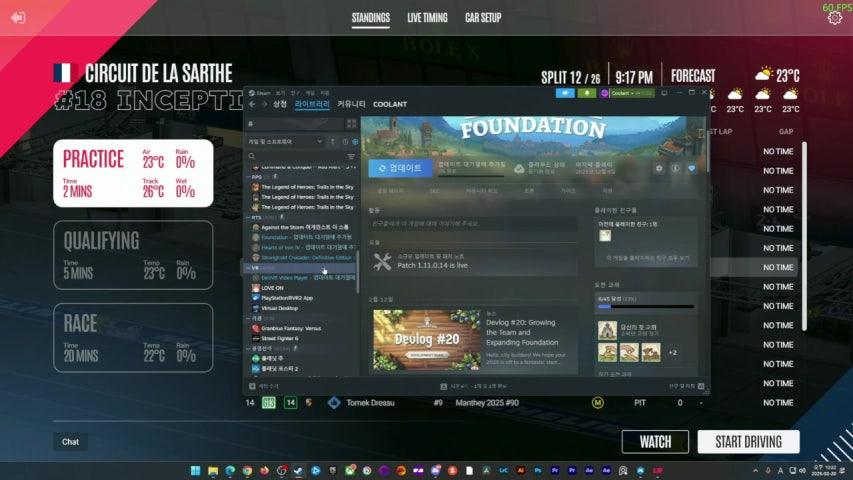Go back in the Steam window
853x480 pixels.
click(252, 104)
